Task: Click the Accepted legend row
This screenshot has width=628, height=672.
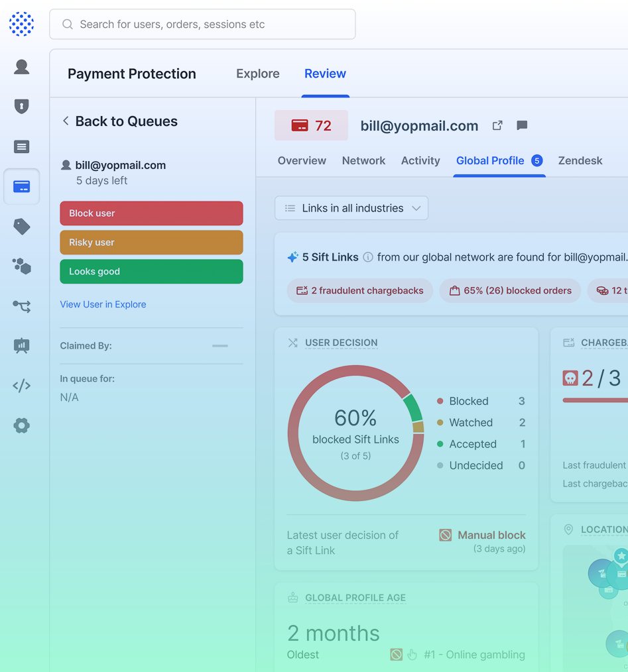Action: click(481, 444)
